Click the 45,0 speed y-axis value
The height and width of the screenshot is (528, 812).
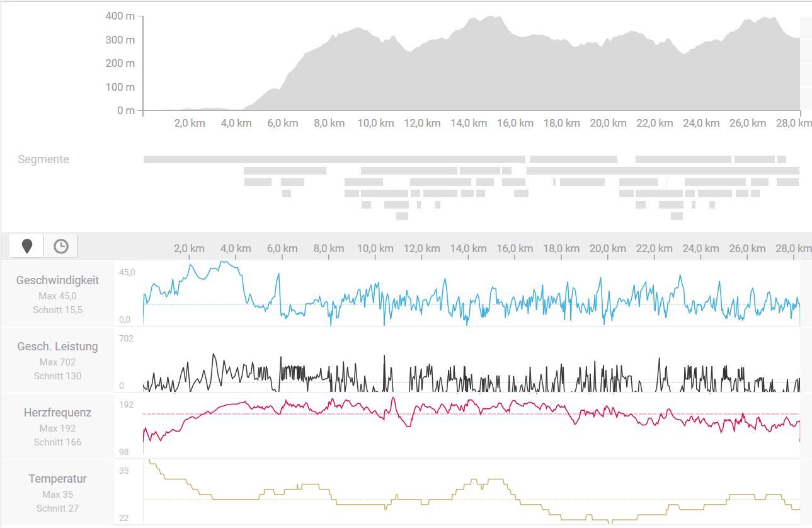[127, 272]
